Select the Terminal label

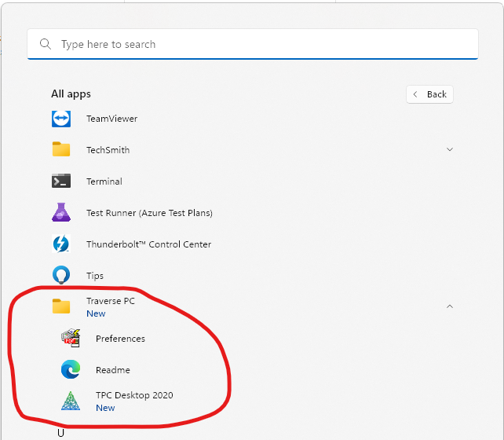[x=104, y=181]
